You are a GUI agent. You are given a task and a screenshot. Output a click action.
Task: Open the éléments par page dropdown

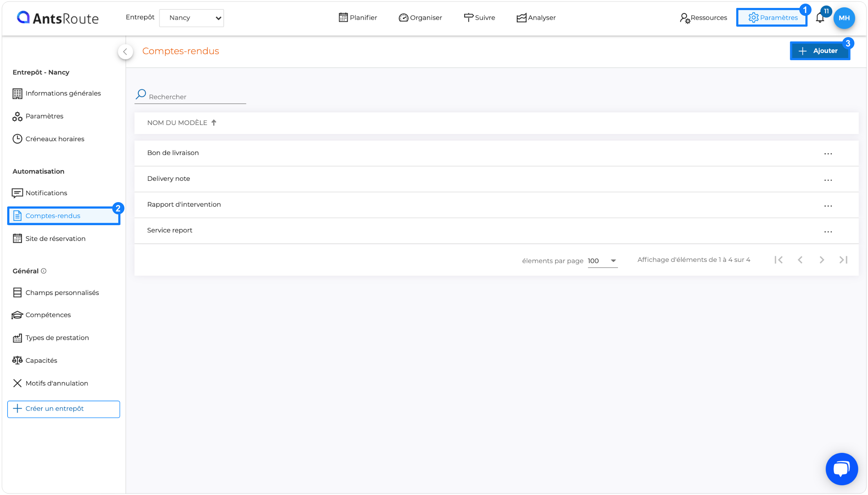(602, 261)
